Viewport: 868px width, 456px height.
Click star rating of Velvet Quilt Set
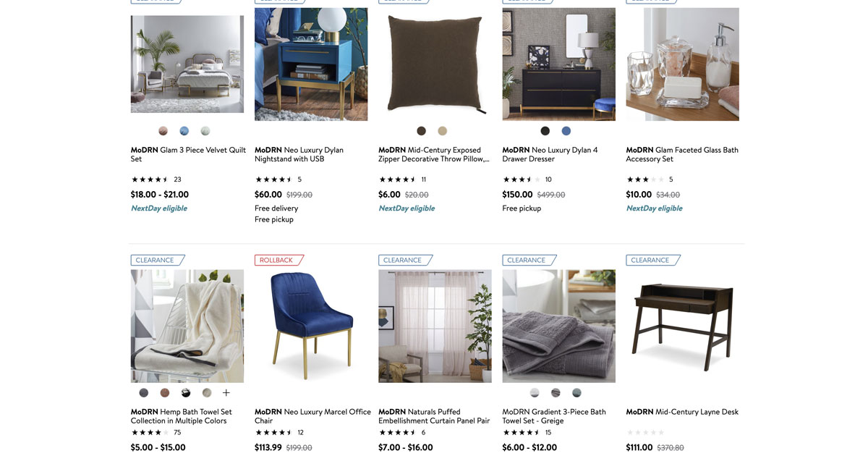pyautogui.click(x=150, y=180)
